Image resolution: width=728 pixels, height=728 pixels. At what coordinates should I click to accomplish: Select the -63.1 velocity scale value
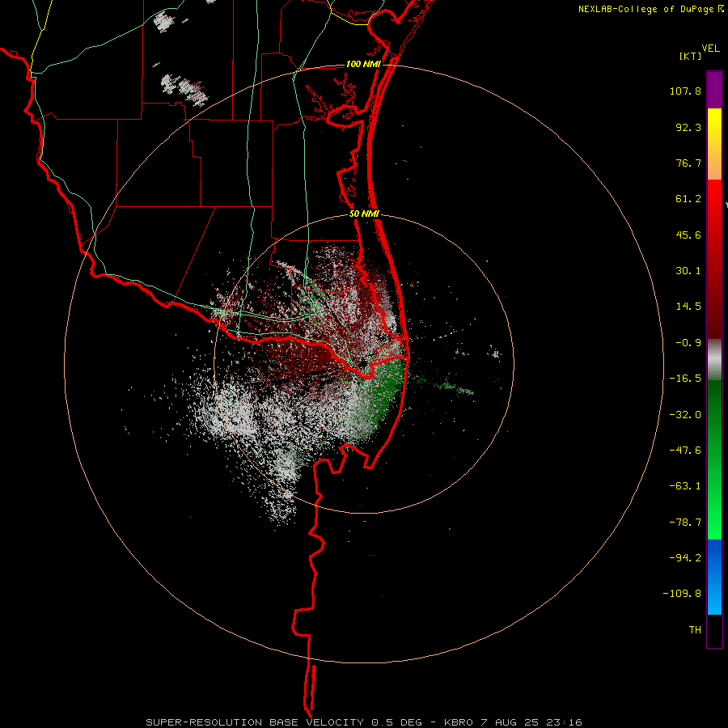point(685,486)
